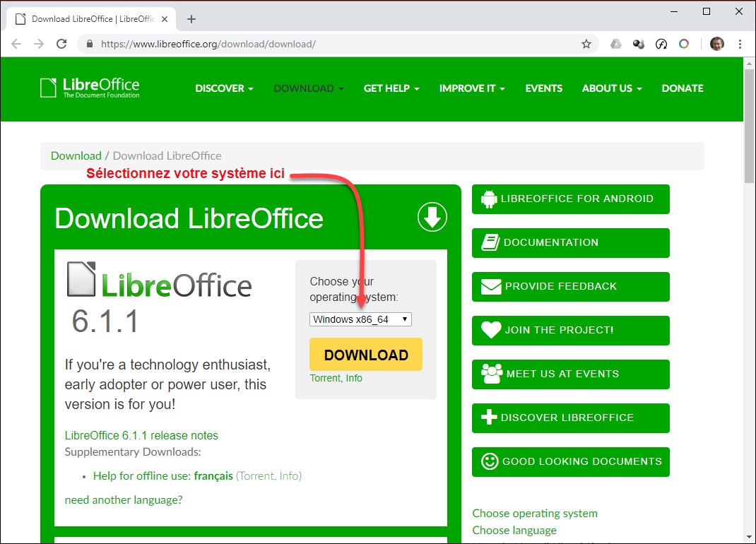The width and height of the screenshot is (756, 544).
Task: Expand the IMPROVE IT menu
Action: pos(472,88)
